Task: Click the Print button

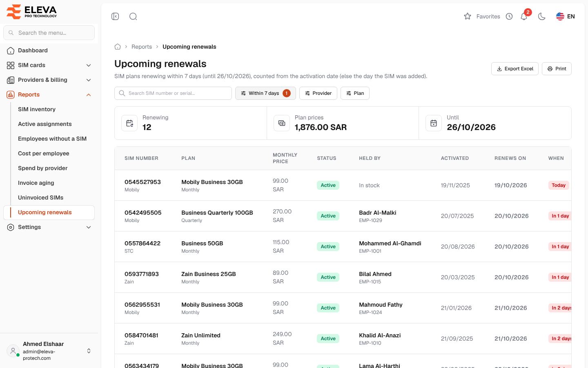Action: click(x=557, y=69)
